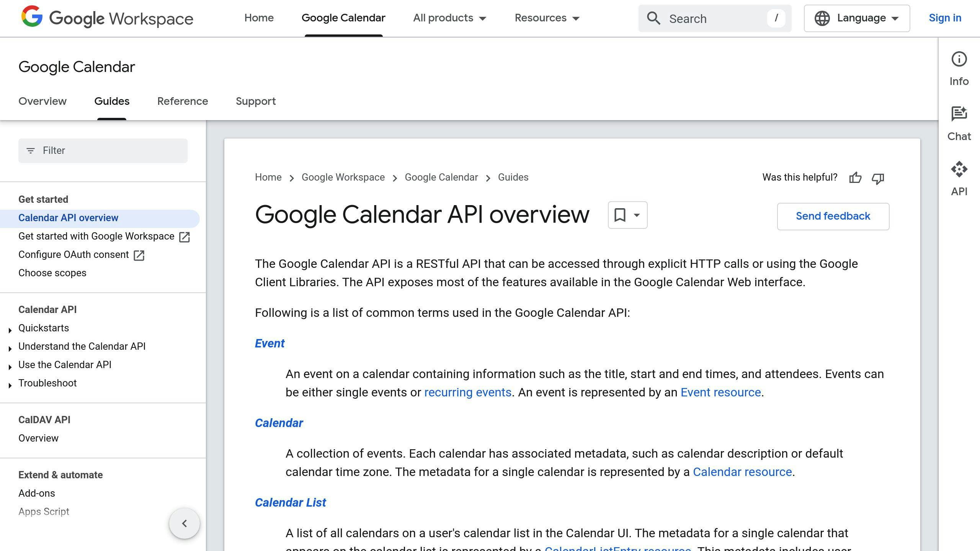Expand Use the Calendar API section
This screenshot has width=980, height=551.
coord(10,367)
